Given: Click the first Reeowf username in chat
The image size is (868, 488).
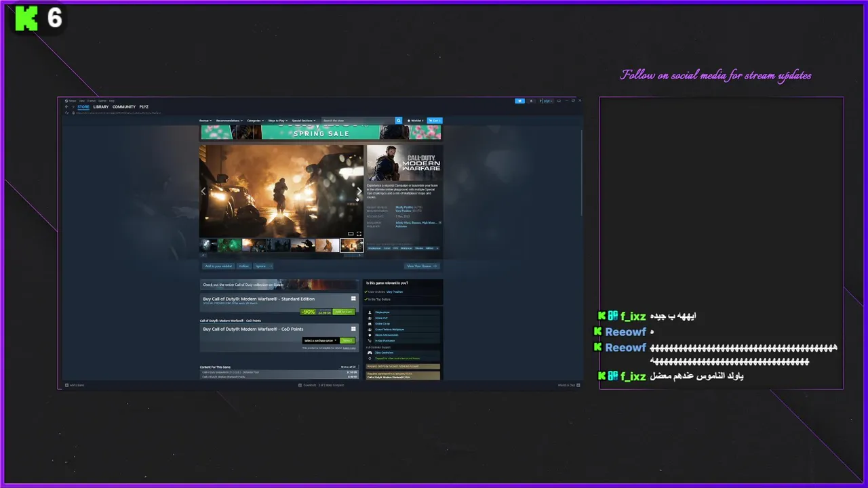Looking at the screenshot, I should tap(625, 332).
